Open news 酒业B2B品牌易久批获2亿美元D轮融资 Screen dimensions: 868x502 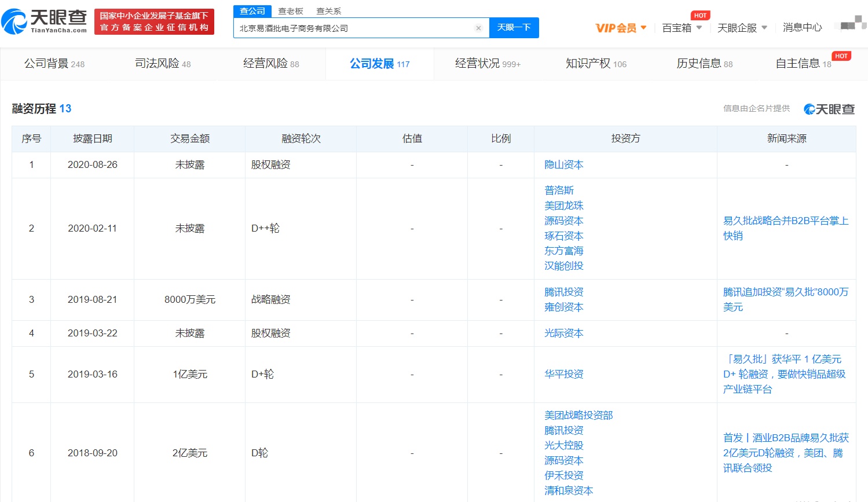click(x=786, y=453)
